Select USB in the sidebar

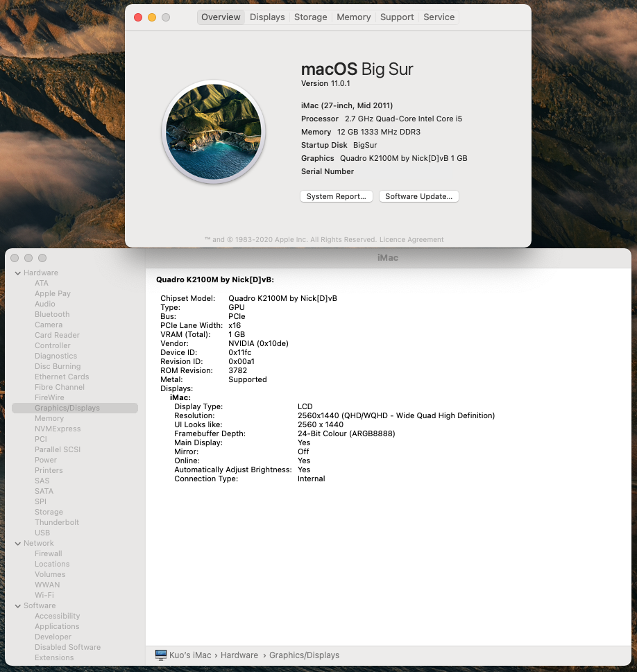point(42,533)
